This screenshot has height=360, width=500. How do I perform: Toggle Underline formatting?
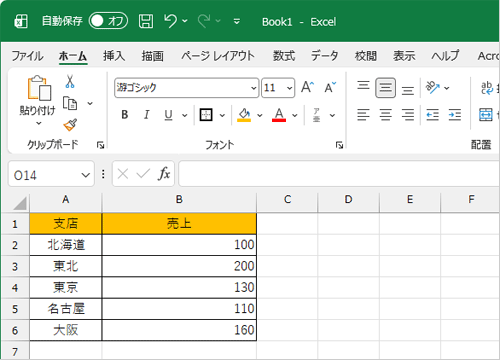click(168, 115)
